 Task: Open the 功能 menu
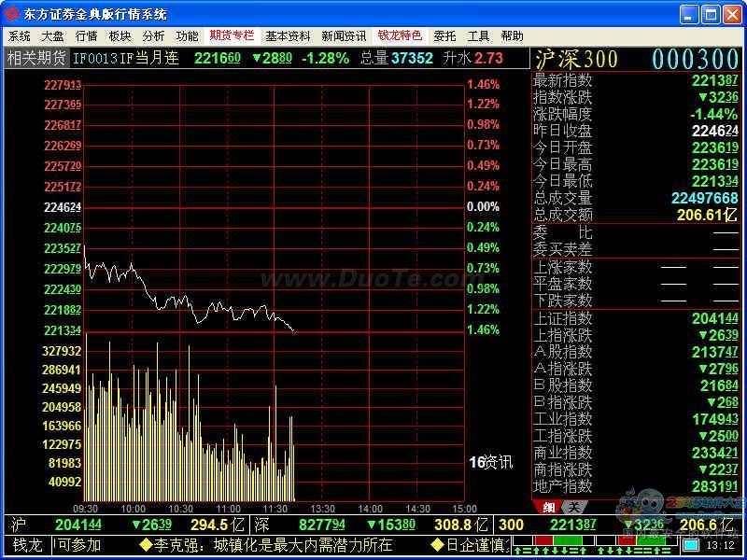click(187, 36)
